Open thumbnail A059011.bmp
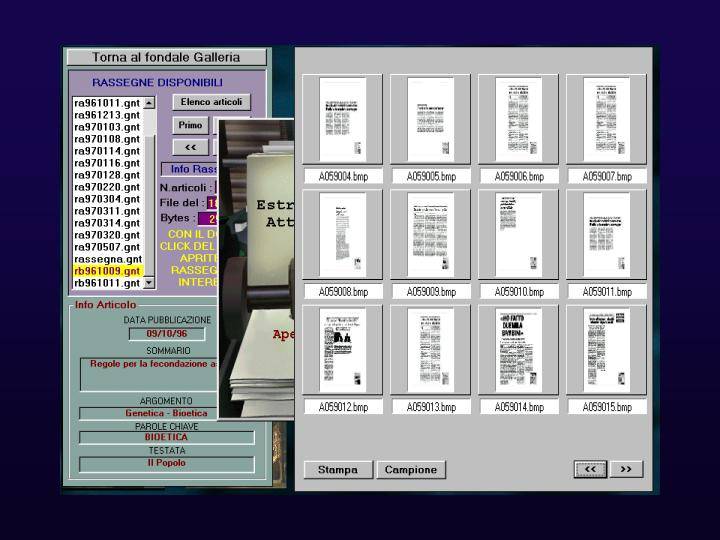This screenshot has height=540, width=720. tap(607, 235)
